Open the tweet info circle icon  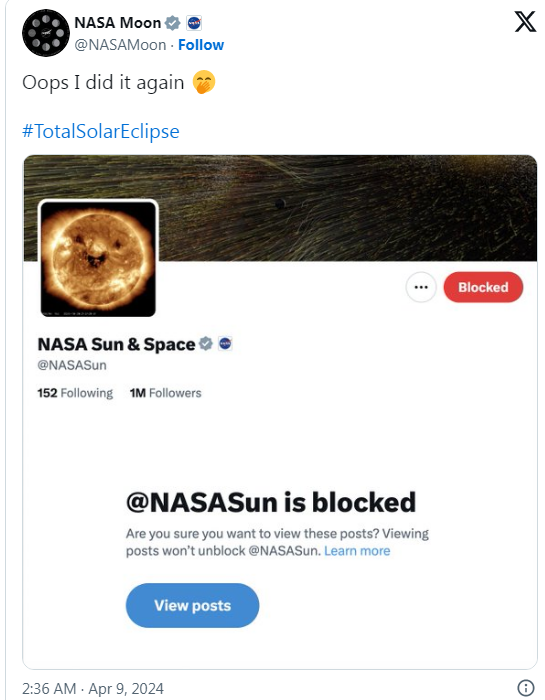point(525,688)
